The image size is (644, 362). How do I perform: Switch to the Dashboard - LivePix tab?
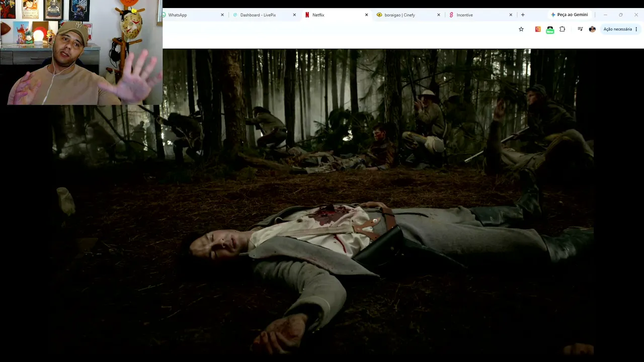[264, 15]
